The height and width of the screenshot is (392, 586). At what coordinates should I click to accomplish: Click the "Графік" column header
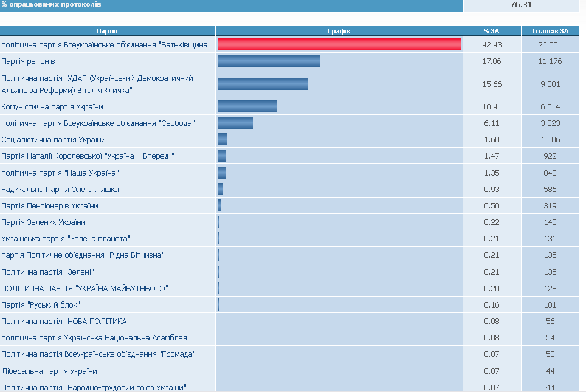point(339,31)
